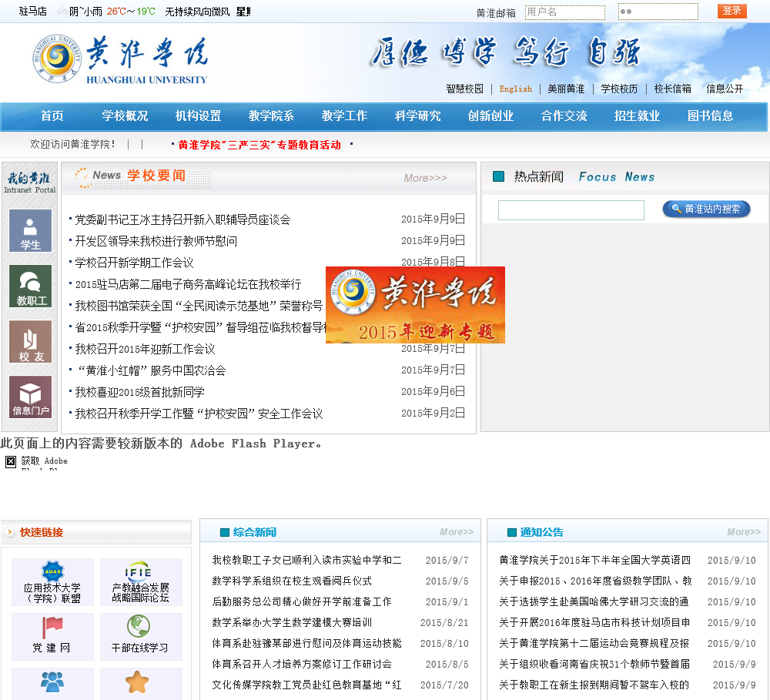Click the Huanghuai University logo emblem
This screenshot has width=770, height=700.
(57, 58)
